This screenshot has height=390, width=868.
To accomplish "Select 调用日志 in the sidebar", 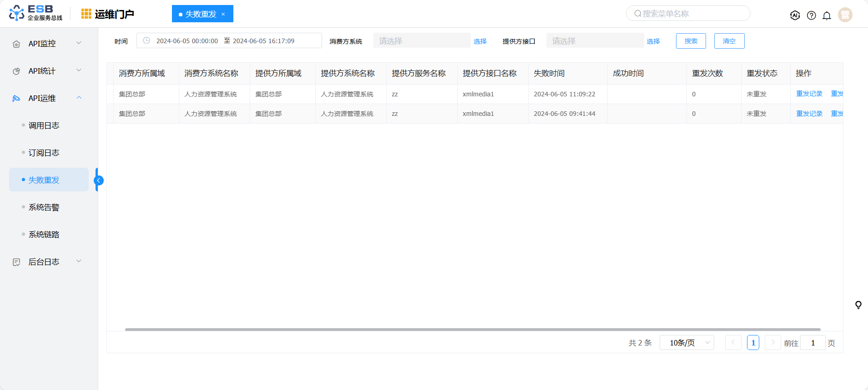I will (44, 125).
